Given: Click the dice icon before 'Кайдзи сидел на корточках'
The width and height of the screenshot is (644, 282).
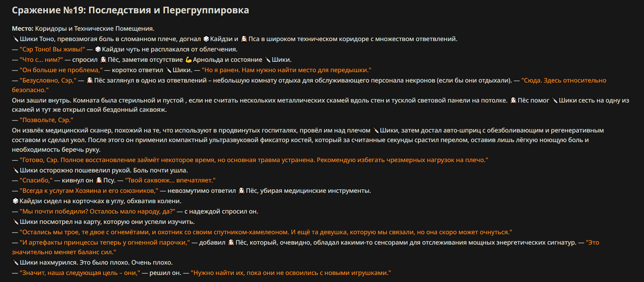Looking at the screenshot, I should (x=16, y=201).
